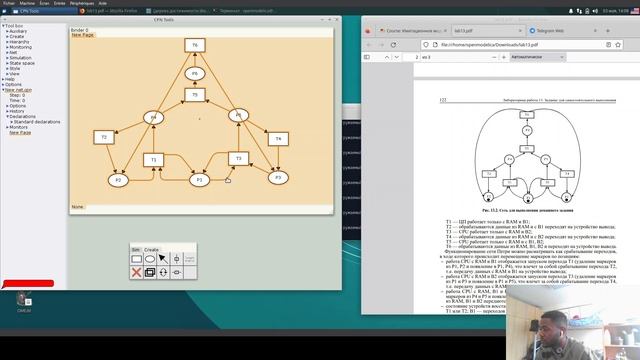640x360 pixels.
Task: Expand the View tool box entry
Action: pyautogui.click(x=7, y=74)
